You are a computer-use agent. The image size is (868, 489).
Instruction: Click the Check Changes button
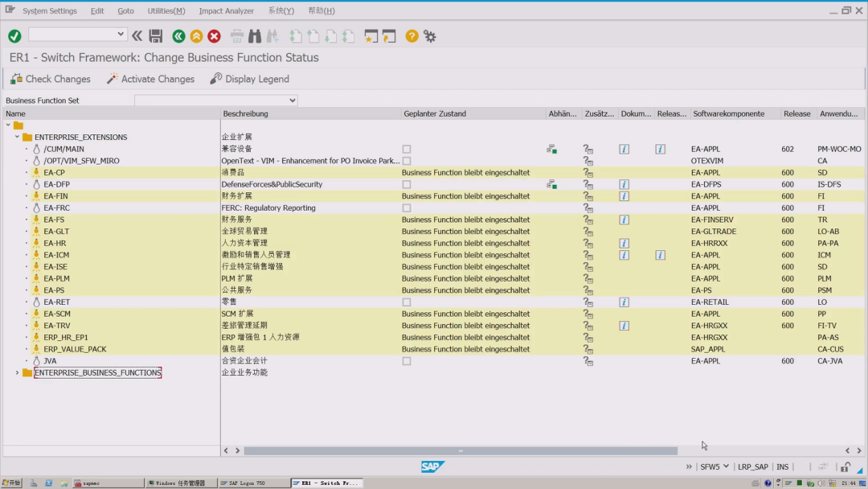tap(51, 79)
